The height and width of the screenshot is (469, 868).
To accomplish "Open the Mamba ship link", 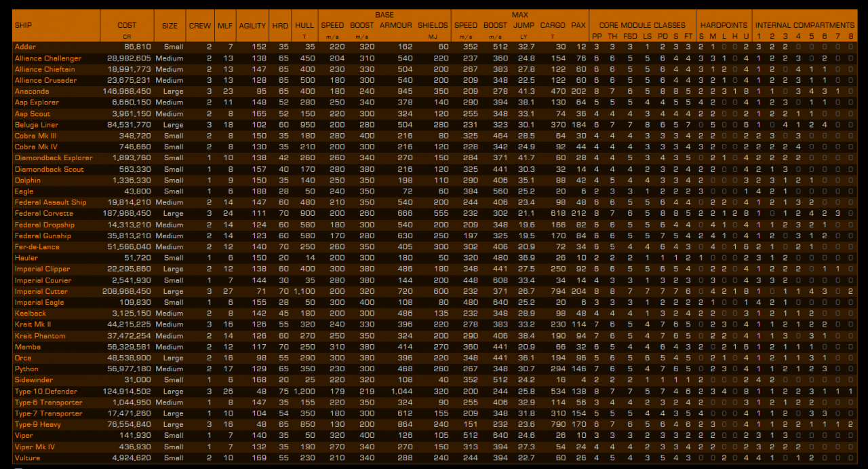I will (x=28, y=347).
